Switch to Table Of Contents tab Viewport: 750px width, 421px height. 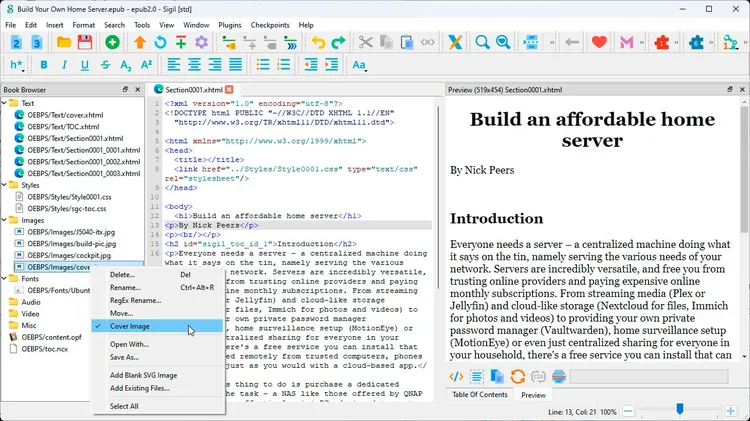[x=480, y=395]
